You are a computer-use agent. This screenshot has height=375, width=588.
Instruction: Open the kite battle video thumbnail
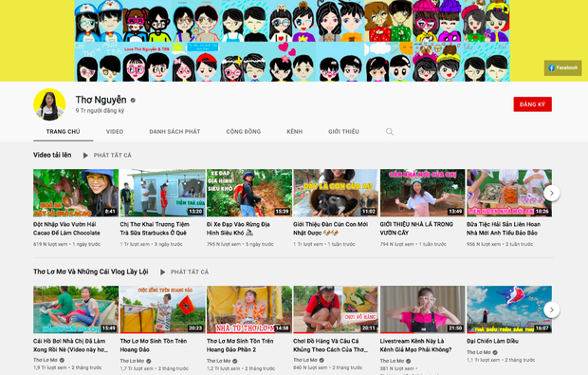(x=509, y=309)
